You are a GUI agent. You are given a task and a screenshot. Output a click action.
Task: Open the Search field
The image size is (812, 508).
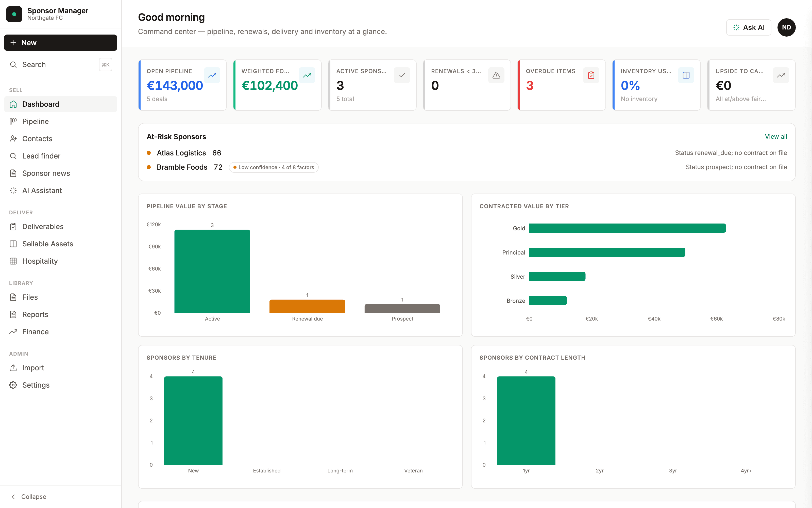click(60, 65)
